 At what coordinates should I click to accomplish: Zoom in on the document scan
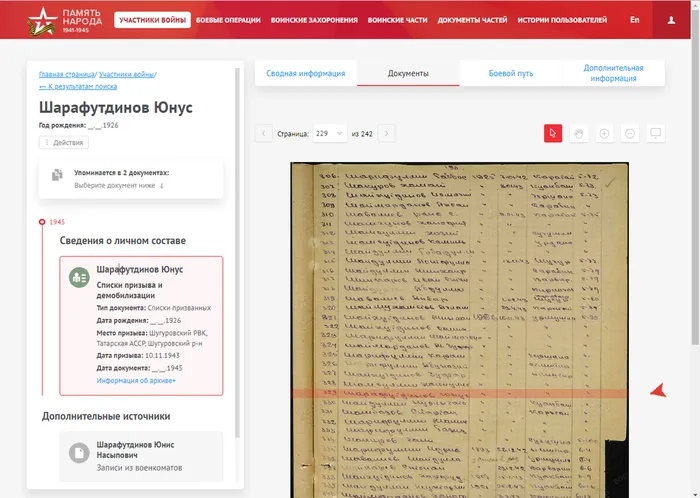pyautogui.click(x=604, y=133)
